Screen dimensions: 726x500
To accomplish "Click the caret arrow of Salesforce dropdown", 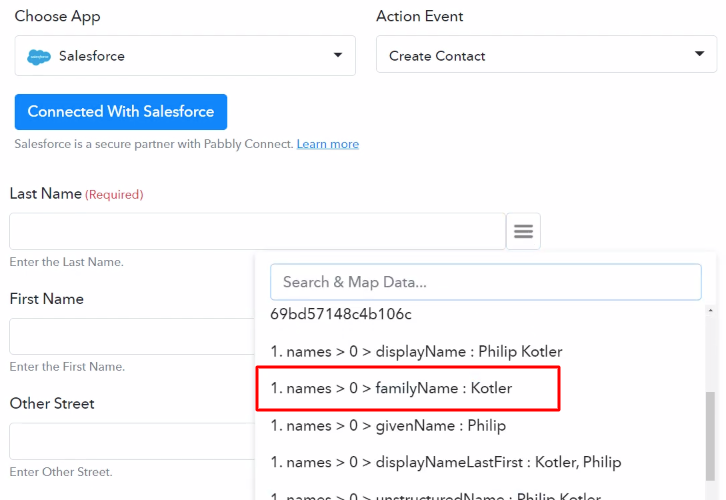I will click(x=338, y=55).
